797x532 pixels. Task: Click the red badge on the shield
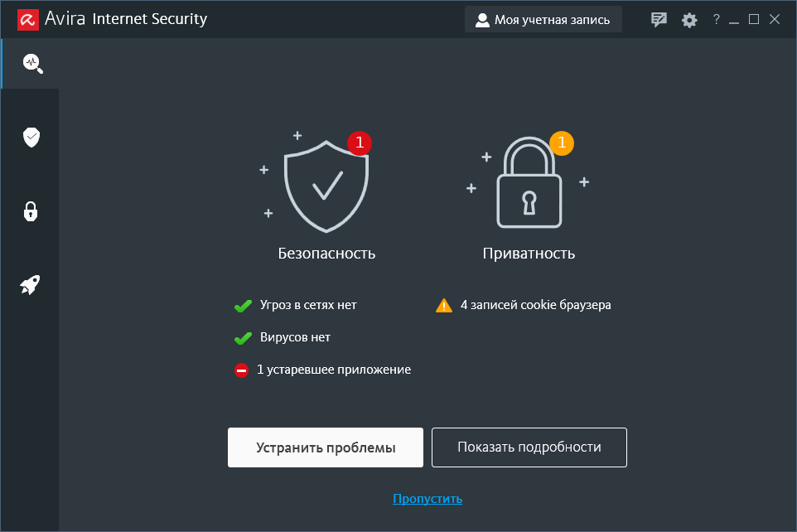tap(360, 143)
